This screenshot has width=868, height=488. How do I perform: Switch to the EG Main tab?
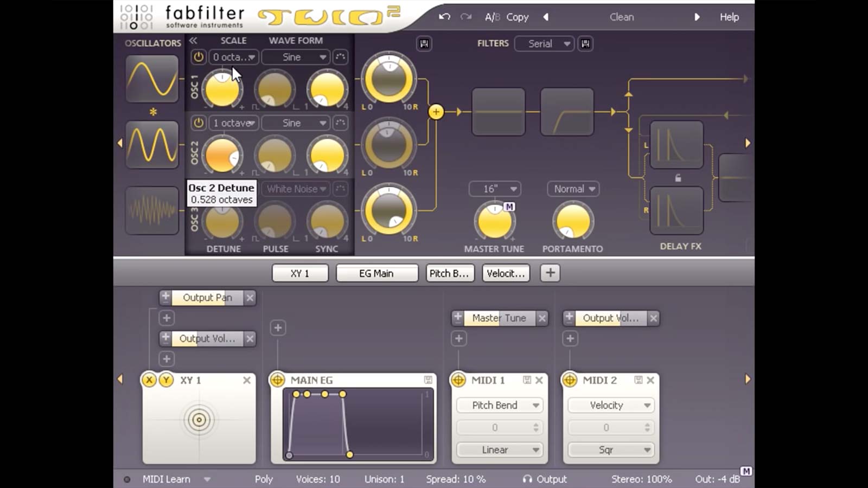(376, 273)
